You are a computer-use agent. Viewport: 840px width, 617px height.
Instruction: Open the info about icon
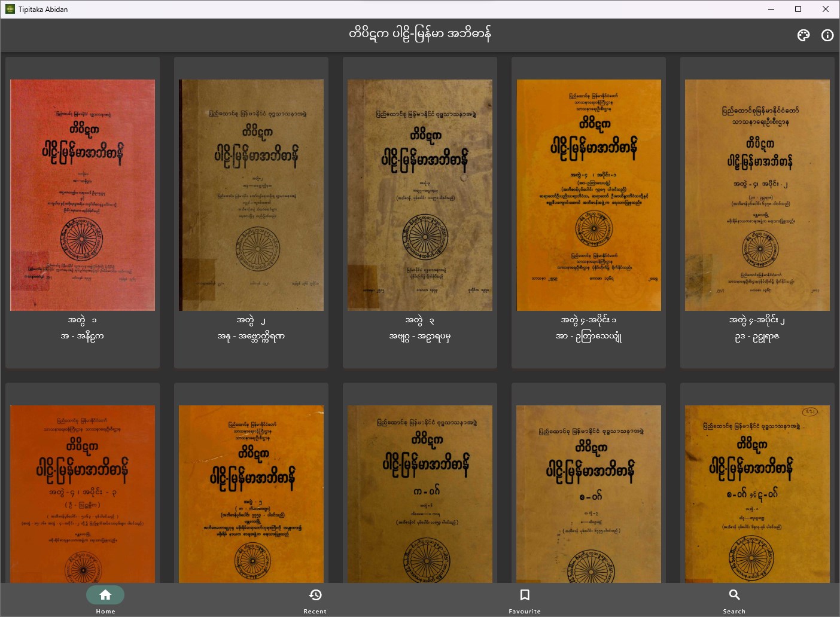(827, 35)
